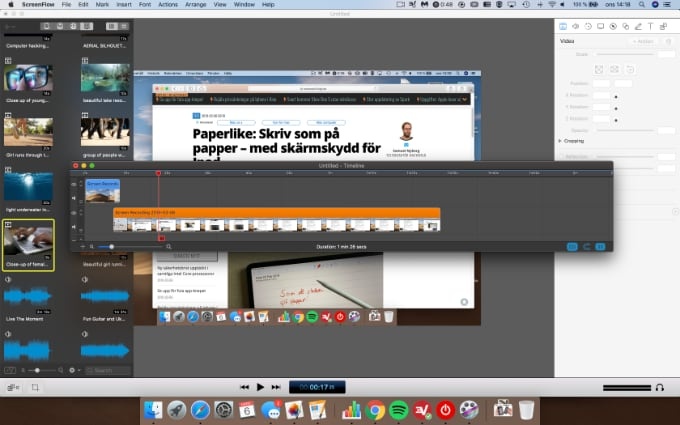
Task: Switch media library to grid view
Action: coord(112,26)
